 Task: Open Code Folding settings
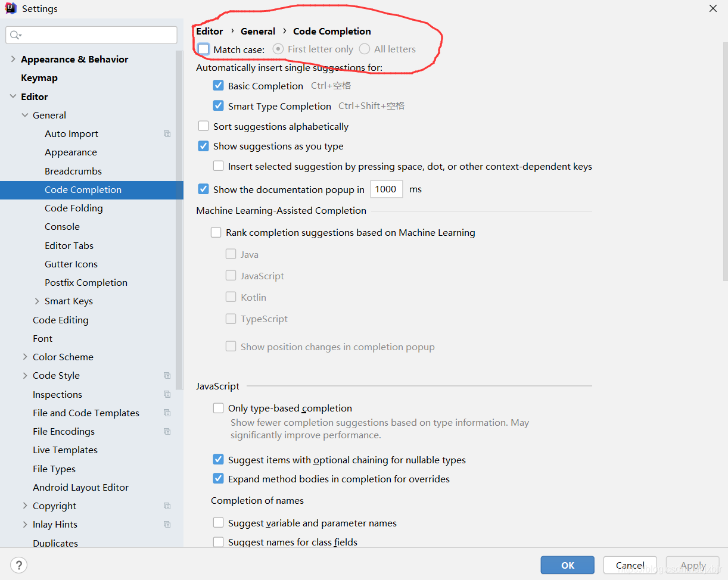[x=74, y=208]
